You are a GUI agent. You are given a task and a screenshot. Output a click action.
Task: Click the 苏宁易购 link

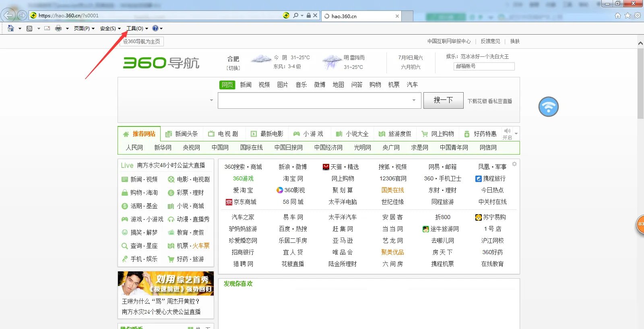point(491,217)
